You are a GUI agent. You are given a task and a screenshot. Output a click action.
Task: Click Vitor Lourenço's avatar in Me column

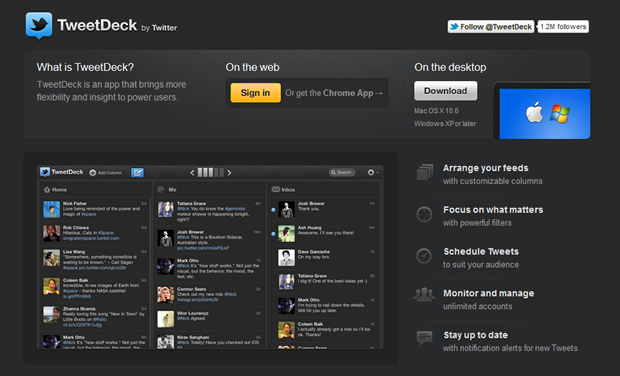pyautogui.click(x=166, y=319)
